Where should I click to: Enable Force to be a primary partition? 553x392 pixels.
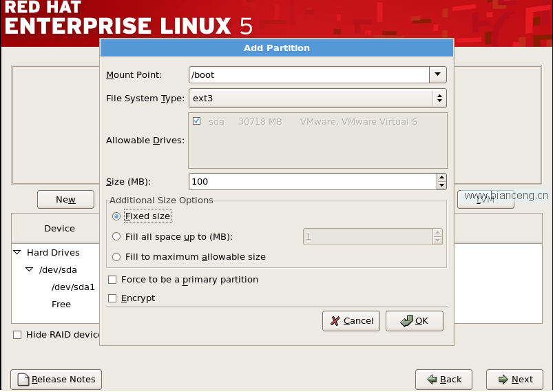pos(112,280)
